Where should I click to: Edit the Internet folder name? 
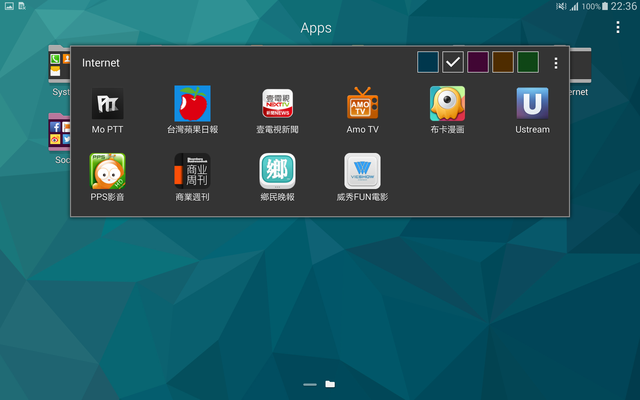point(101,63)
